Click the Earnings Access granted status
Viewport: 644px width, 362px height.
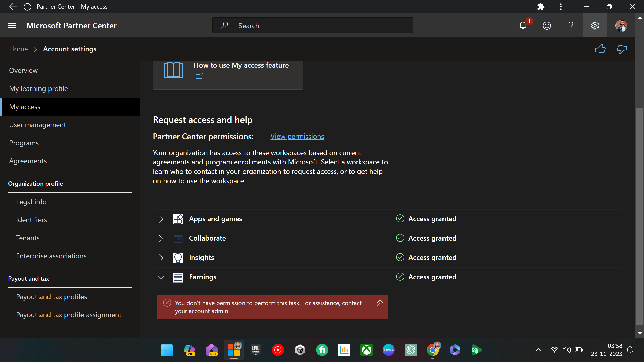click(x=426, y=277)
